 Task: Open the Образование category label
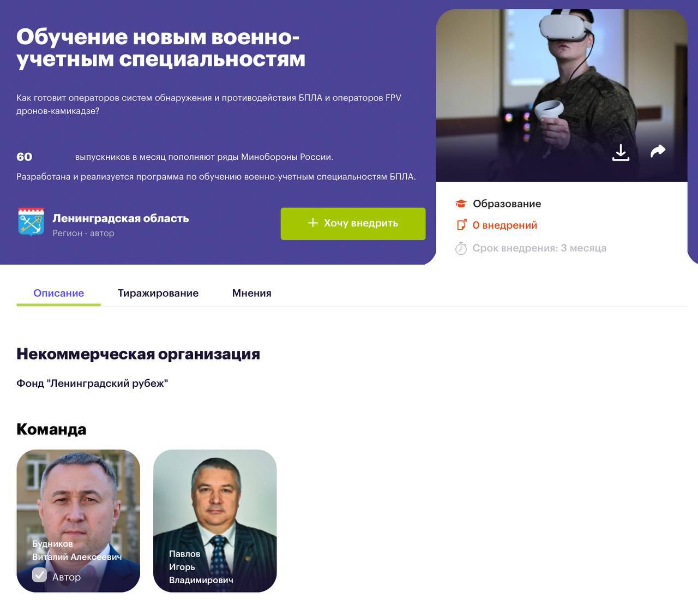click(x=507, y=204)
